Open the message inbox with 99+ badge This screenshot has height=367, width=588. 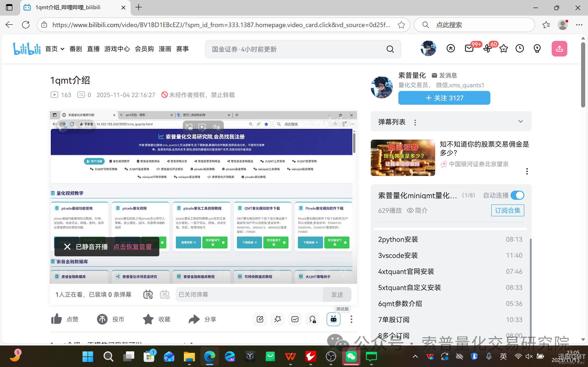click(469, 48)
